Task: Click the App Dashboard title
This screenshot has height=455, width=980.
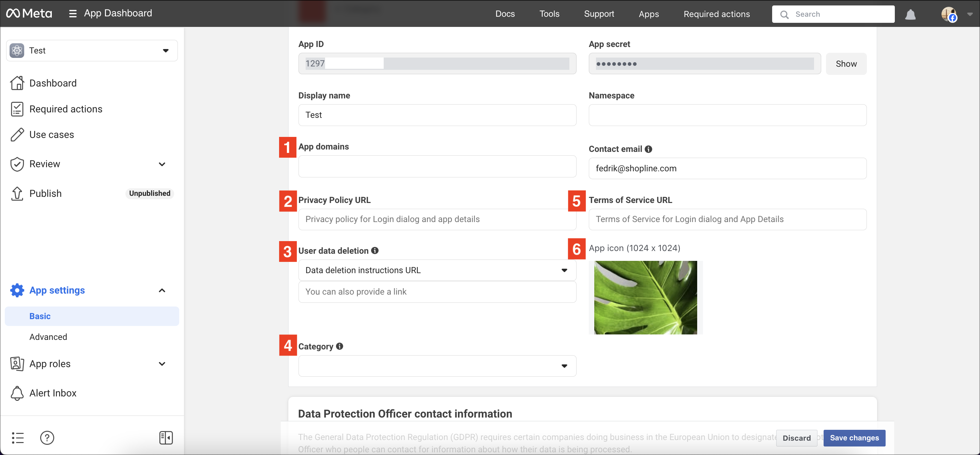Action: pos(118,13)
